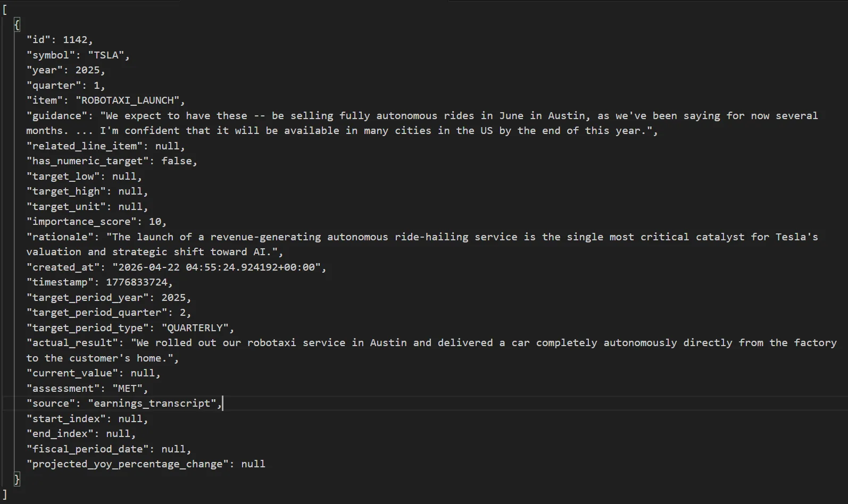Click the "actual_result" key
The height and width of the screenshot is (504, 848).
point(72,343)
